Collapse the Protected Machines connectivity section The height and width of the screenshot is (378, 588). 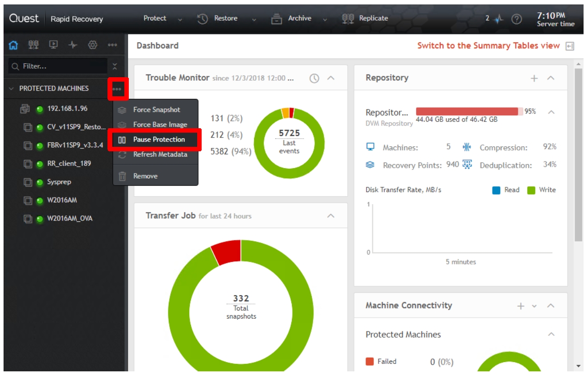click(551, 335)
